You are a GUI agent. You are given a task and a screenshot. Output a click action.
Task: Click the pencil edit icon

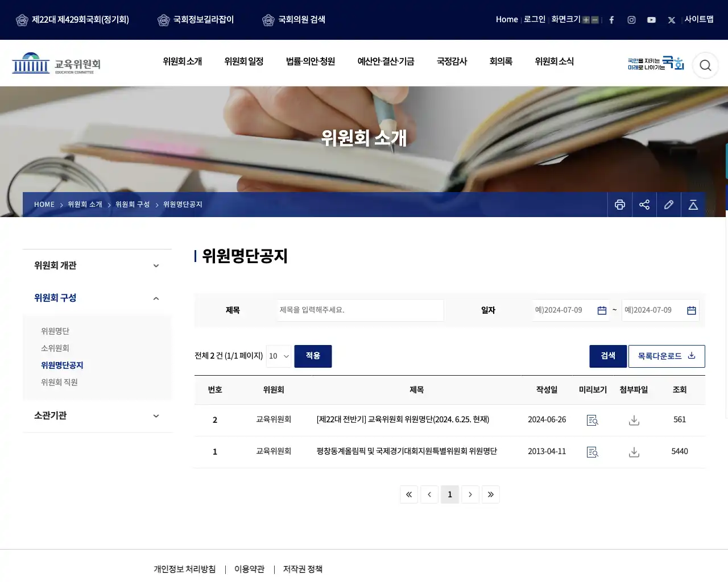point(669,205)
